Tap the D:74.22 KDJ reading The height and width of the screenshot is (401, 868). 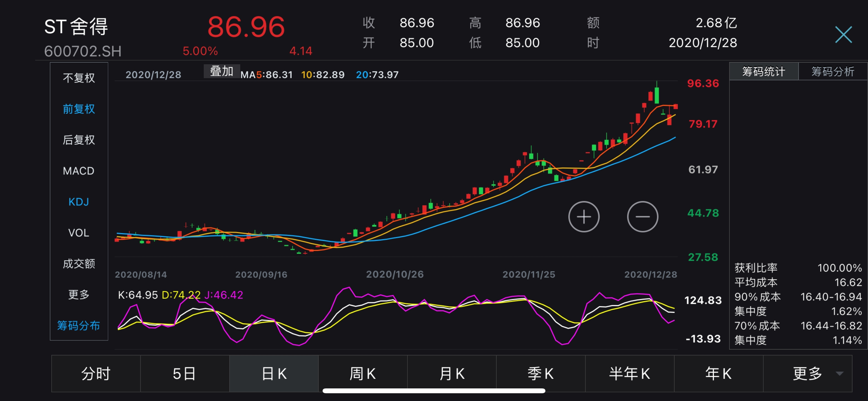(181, 295)
